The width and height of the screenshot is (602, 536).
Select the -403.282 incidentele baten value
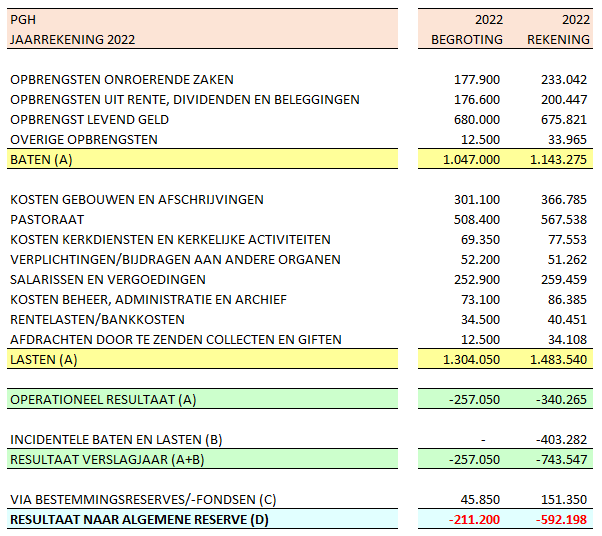click(x=562, y=439)
